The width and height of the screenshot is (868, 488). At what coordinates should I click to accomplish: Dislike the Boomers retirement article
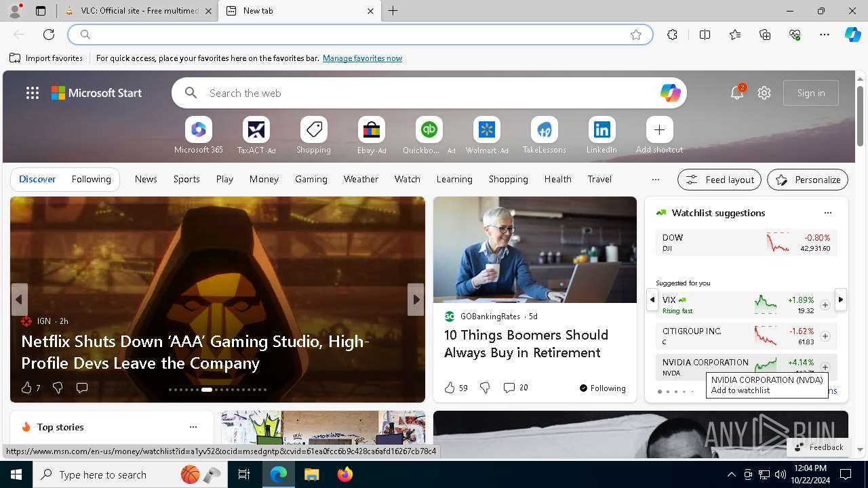(x=485, y=388)
